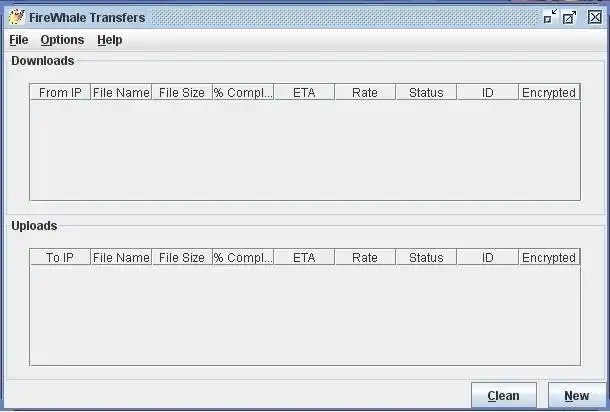
Task: Click the ID column header in Uploads
Action: click(487, 258)
